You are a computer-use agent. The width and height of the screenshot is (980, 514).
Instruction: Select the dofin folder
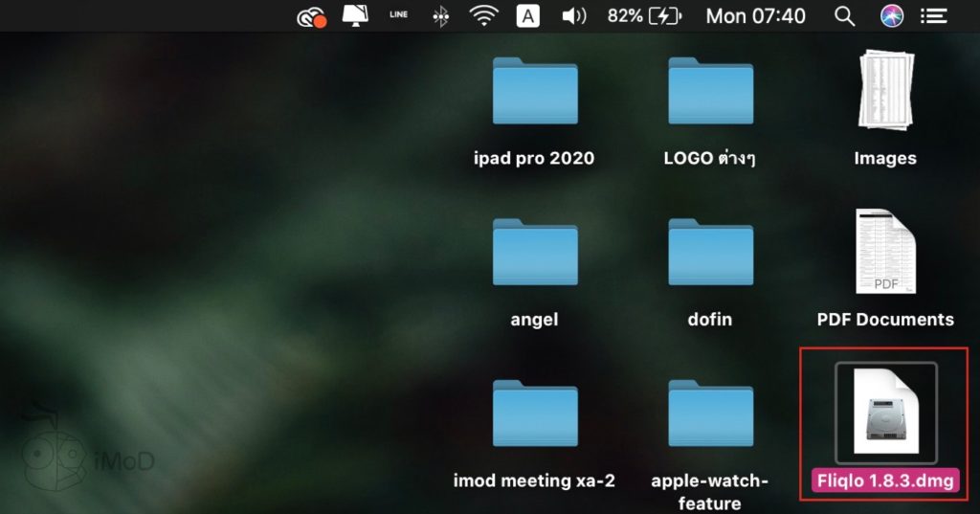click(x=710, y=255)
